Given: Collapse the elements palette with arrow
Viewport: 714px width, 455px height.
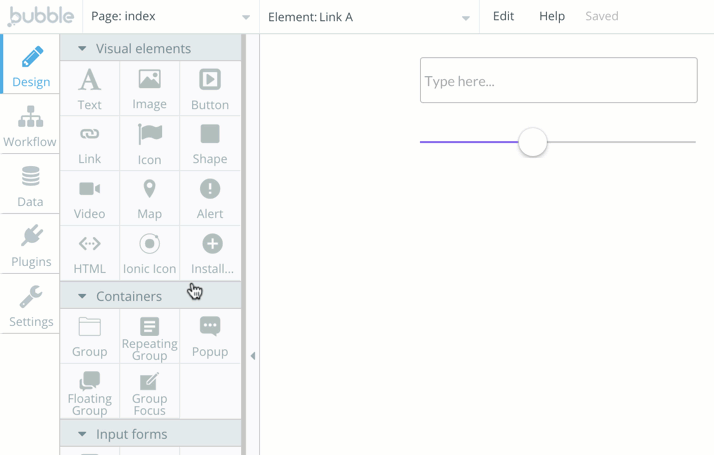Looking at the screenshot, I should [253, 356].
